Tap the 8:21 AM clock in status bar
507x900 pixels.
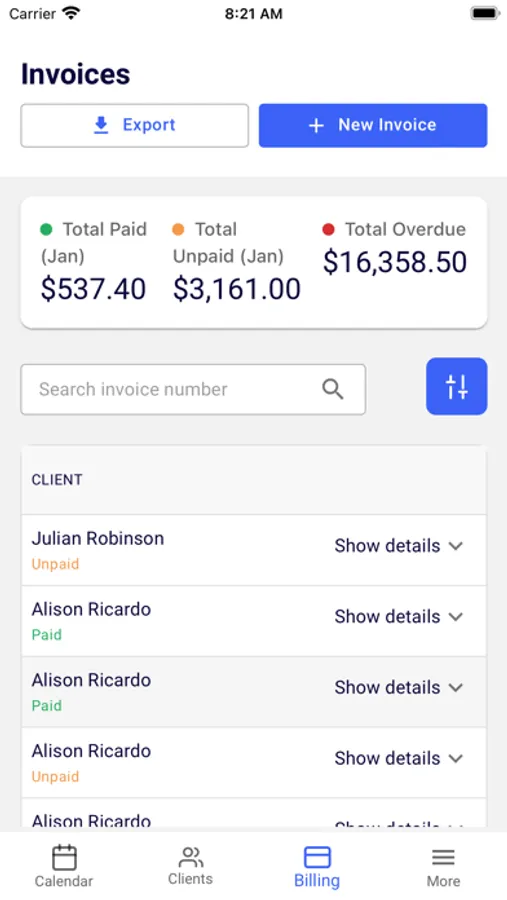[253, 14]
